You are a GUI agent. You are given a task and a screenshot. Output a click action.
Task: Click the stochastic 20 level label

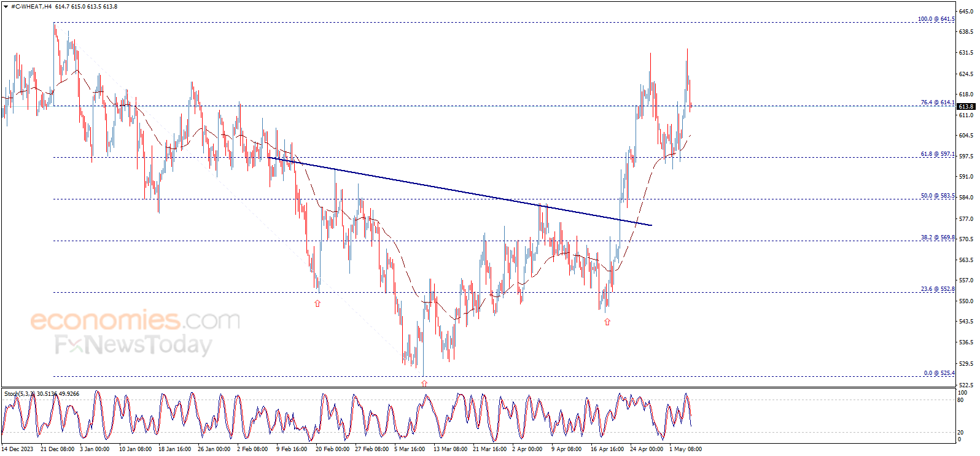[x=961, y=433]
